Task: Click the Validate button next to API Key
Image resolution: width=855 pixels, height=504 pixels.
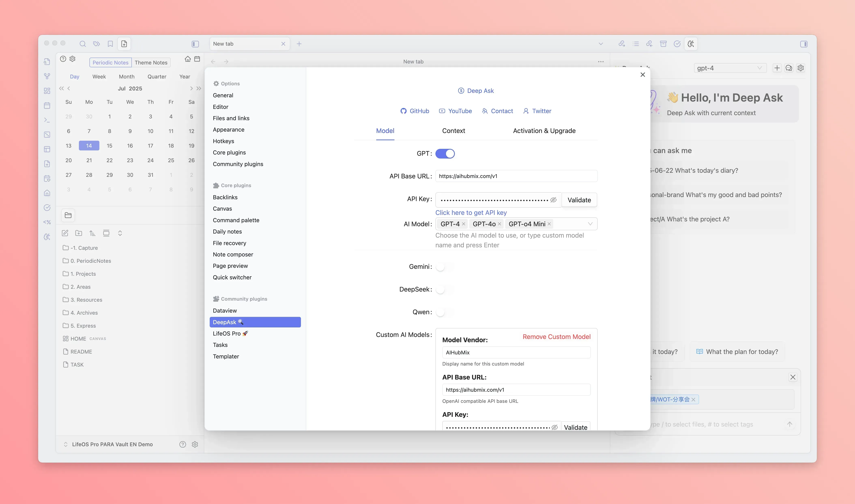Action: (579, 200)
